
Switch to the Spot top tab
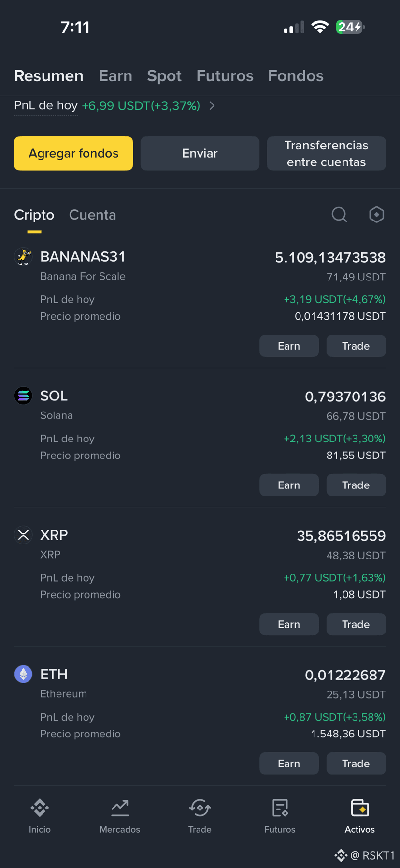tap(164, 76)
